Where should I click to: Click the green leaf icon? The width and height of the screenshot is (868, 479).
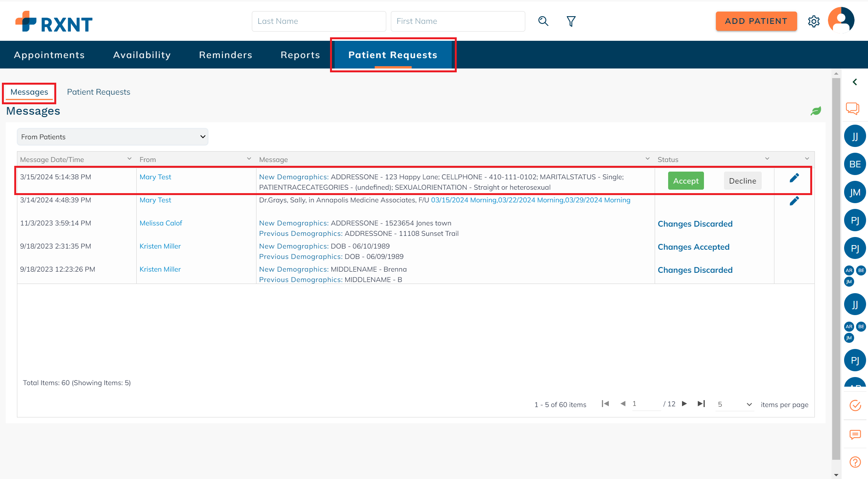tap(816, 111)
